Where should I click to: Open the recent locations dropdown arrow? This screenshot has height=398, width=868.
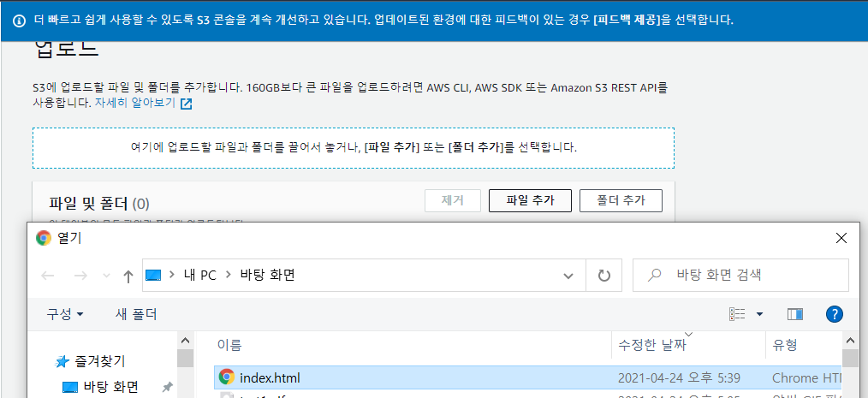point(105,276)
